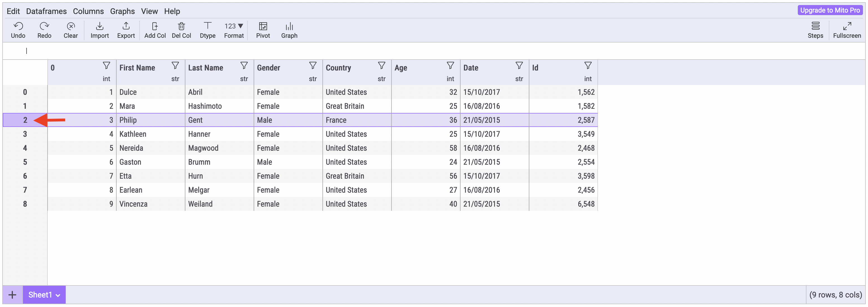Select the Id value 3,549
Screen dimensions: 868x307
tap(563, 134)
